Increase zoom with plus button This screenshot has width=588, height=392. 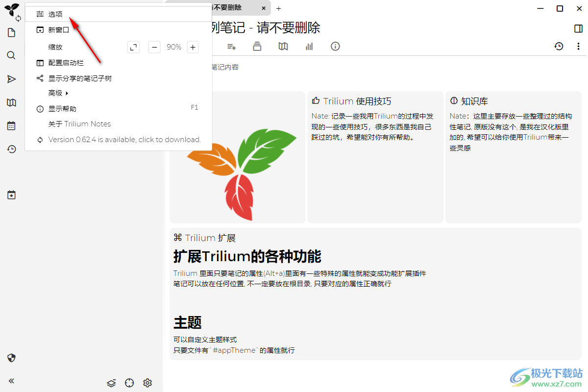tap(193, 47)
